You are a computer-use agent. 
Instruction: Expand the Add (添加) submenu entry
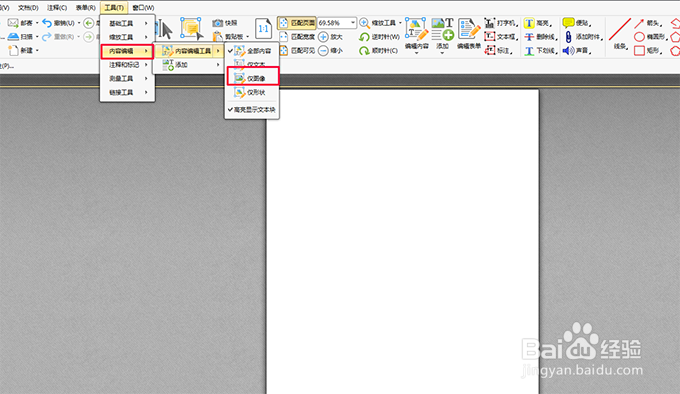click(x=190, y=65)
